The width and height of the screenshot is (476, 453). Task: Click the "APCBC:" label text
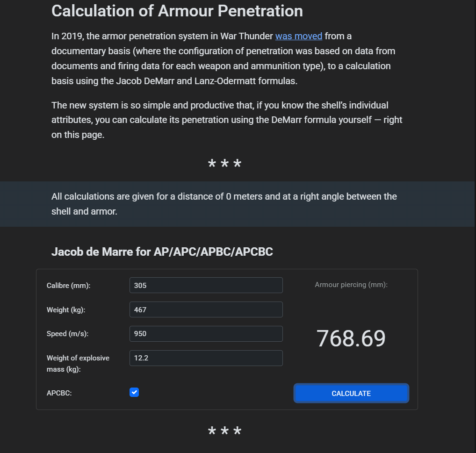[59, 393]
